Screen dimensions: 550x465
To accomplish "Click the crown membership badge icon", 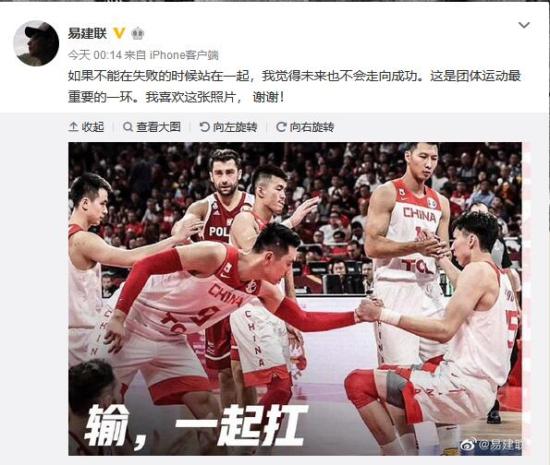I will click(x=137, y=34).
